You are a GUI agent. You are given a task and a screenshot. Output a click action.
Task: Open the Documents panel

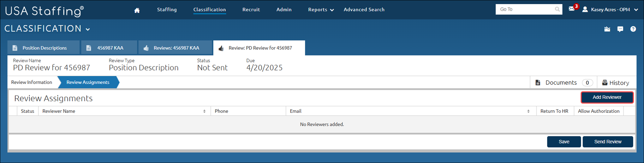coord(563,83)
